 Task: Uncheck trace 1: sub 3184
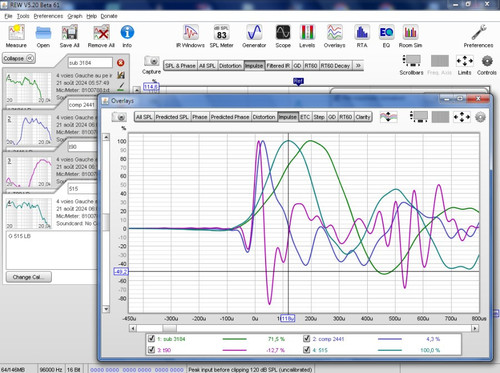151,339
